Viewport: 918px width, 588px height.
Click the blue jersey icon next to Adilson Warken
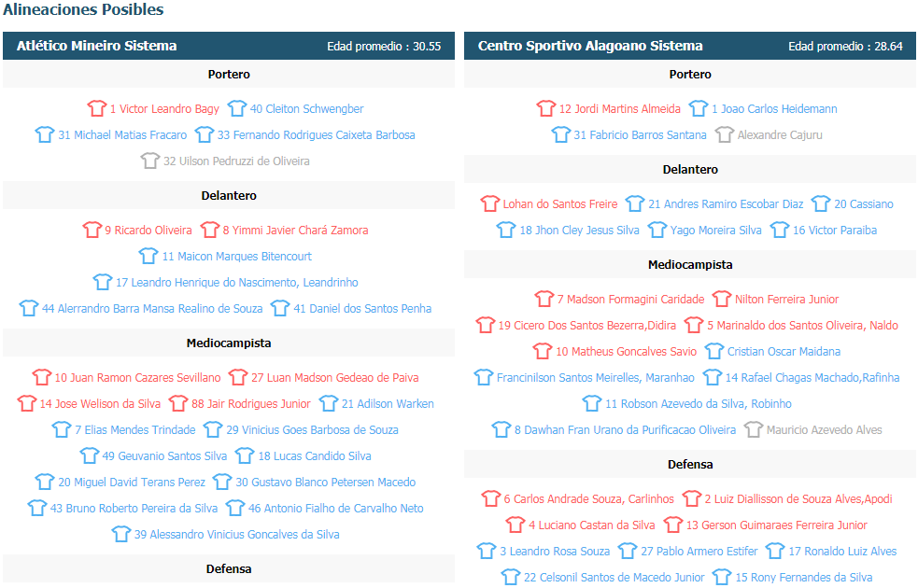329,403
